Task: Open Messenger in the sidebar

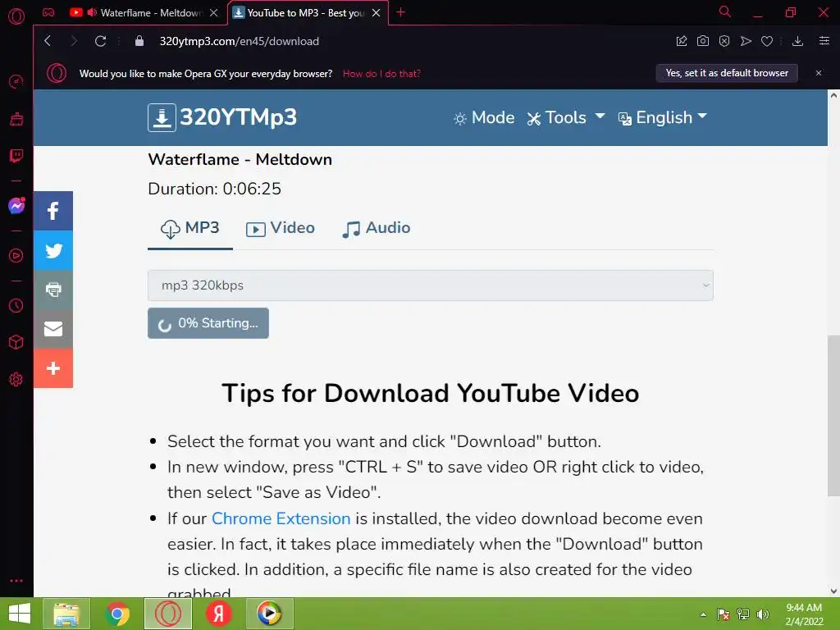Action: (x=16, y=206)
